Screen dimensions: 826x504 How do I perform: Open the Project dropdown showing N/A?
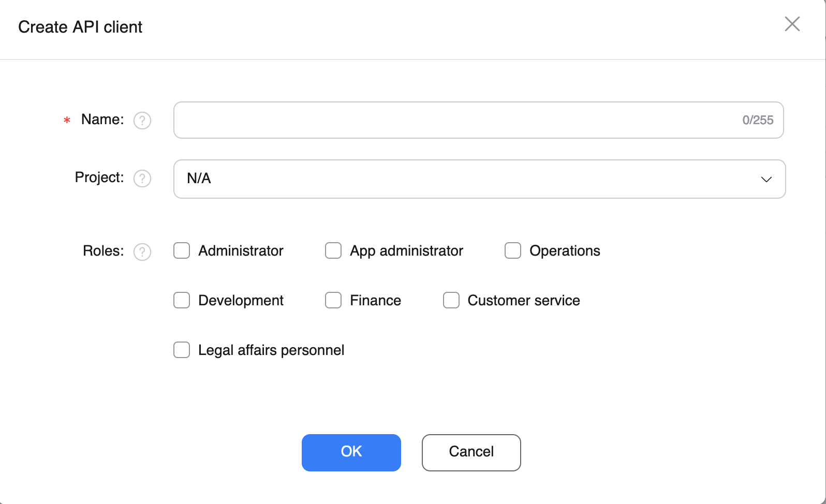point(480,179)
